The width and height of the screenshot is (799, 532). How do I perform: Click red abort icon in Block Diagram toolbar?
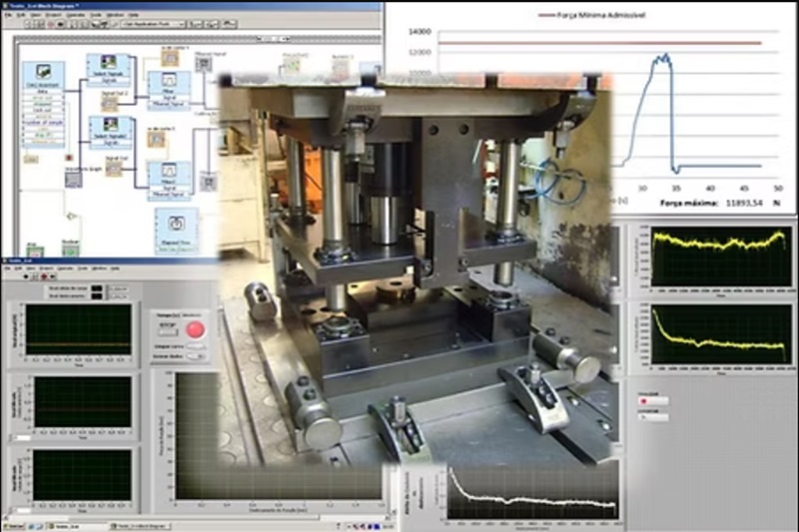[51, 24]
